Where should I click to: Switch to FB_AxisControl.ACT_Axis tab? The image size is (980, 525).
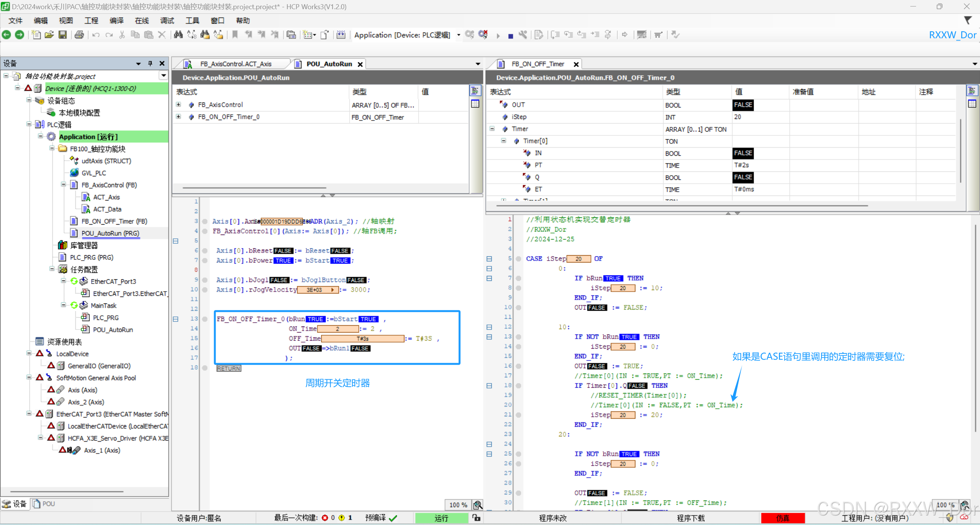click(x=235, y=64)
